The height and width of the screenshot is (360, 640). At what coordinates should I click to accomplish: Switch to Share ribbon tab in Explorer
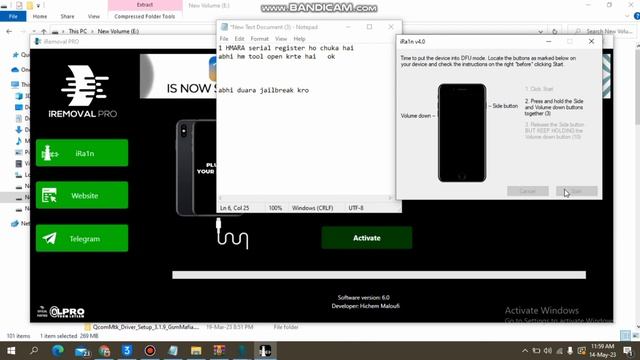[67, 16]
